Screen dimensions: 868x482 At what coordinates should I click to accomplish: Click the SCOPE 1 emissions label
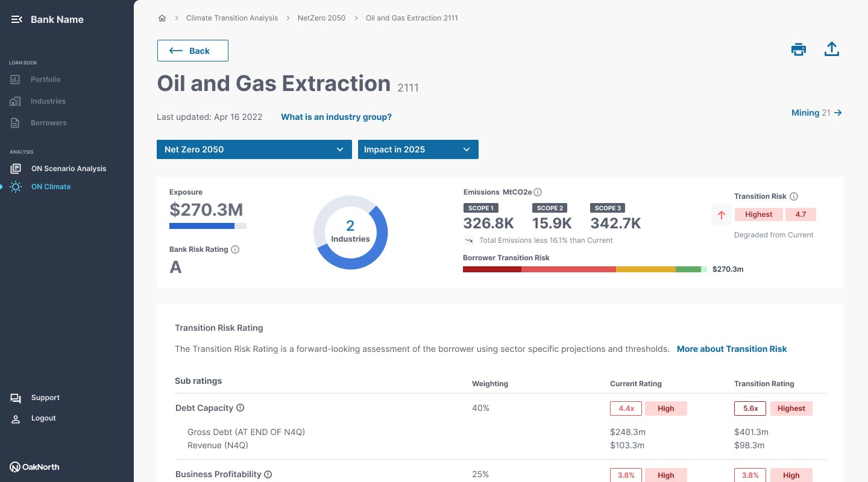pyautogui.click(x=480, y=208)
